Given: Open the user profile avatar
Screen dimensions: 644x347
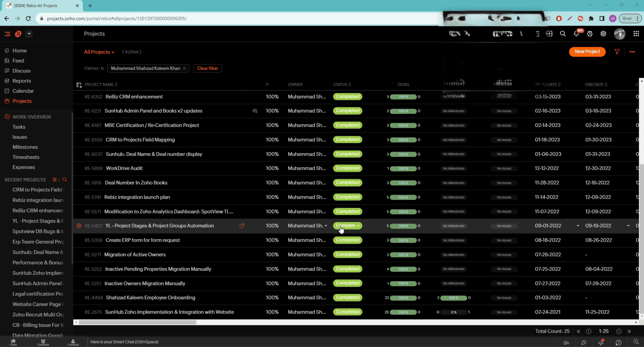Looking at the screenshot, I should (x=619, y=34).
